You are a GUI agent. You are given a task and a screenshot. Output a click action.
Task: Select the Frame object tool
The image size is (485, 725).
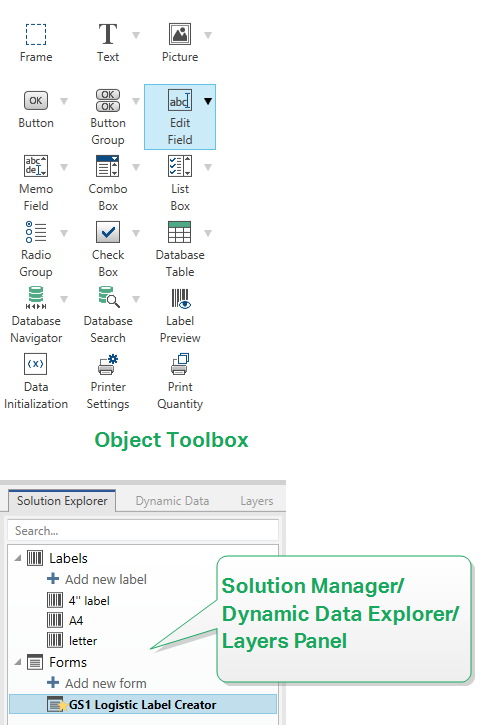click(36, 43)
